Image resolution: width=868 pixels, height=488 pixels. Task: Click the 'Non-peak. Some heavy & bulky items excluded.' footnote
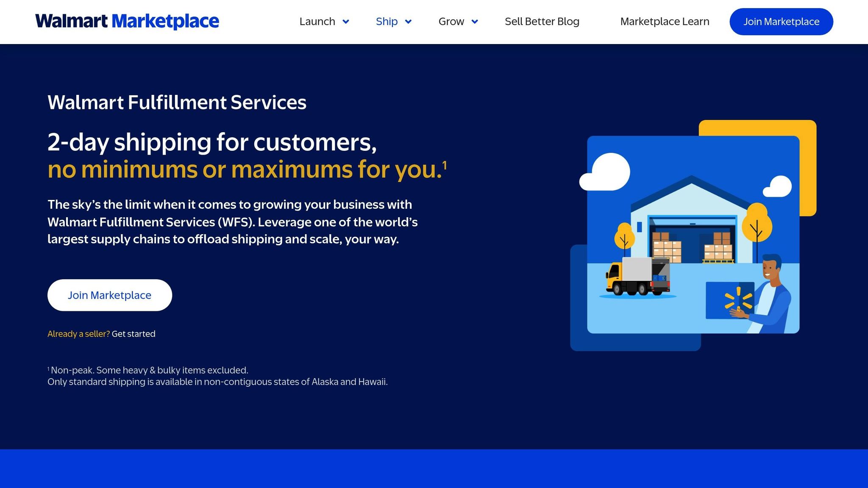click(x=148, y=370)
